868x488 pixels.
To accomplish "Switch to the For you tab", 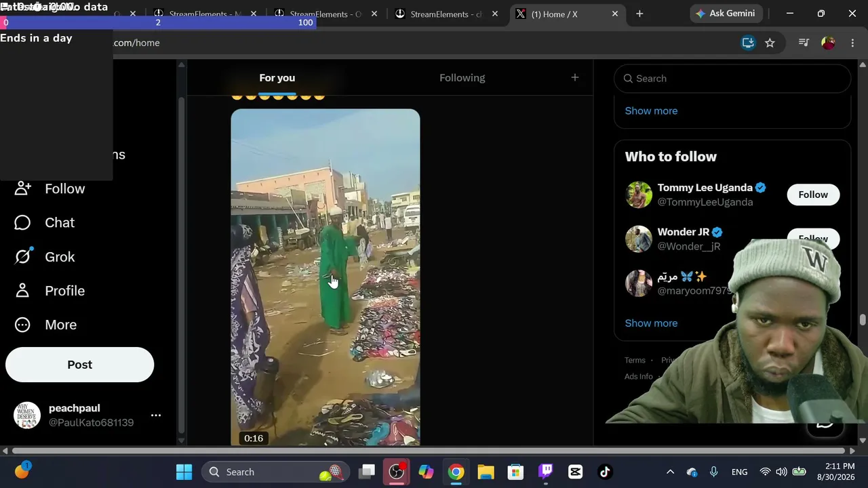I will pos(277,78).
